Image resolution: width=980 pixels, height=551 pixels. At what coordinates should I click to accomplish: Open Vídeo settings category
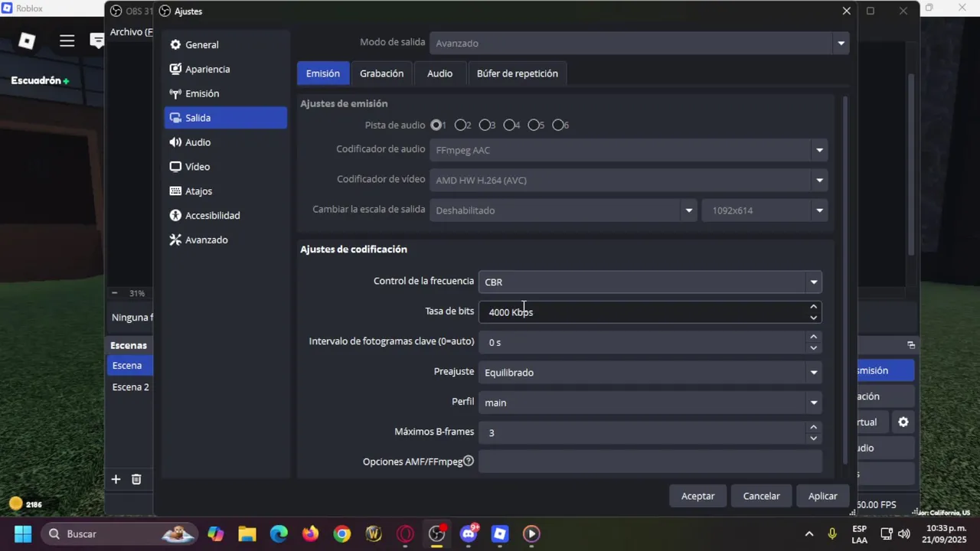tap(225, 167)
